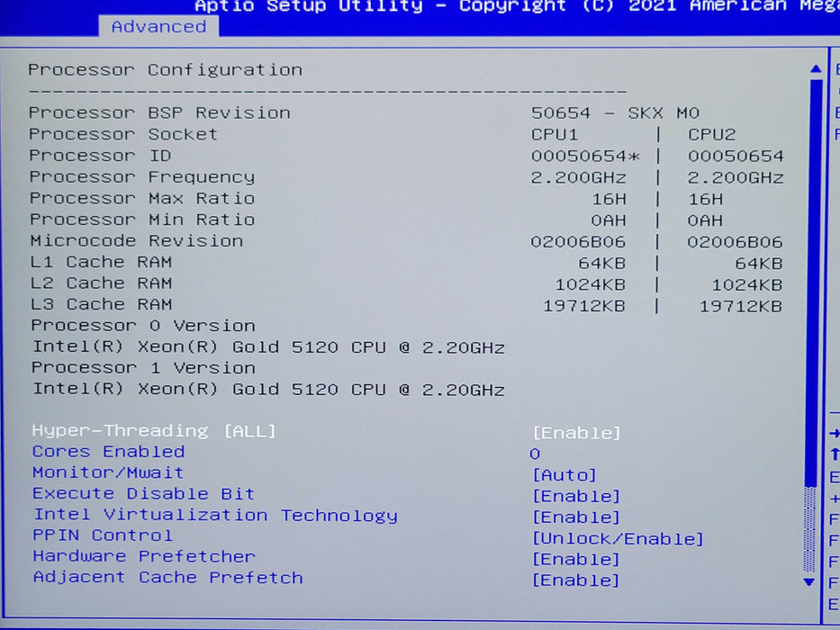Select the PPIN Control option
This screenshot has height=630, width=840.
click(103, 535)
